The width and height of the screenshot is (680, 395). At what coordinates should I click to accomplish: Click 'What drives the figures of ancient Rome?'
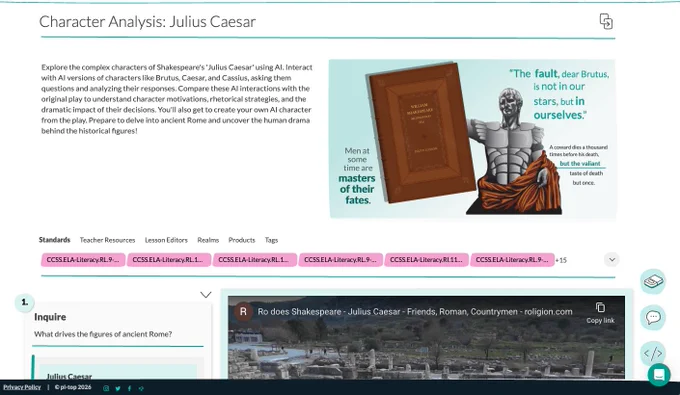[103, 334]
